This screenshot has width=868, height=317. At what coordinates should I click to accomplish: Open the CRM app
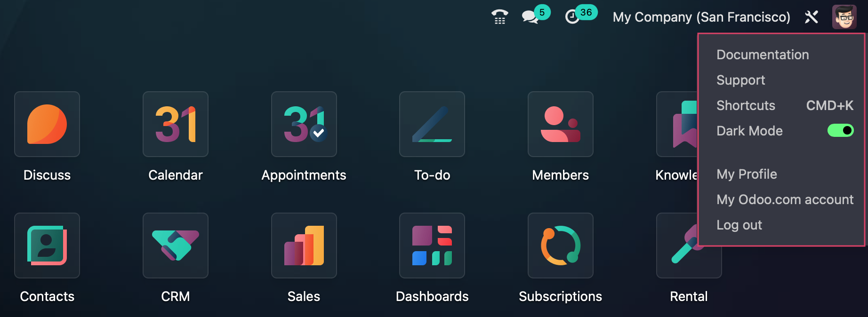[176, 246]
